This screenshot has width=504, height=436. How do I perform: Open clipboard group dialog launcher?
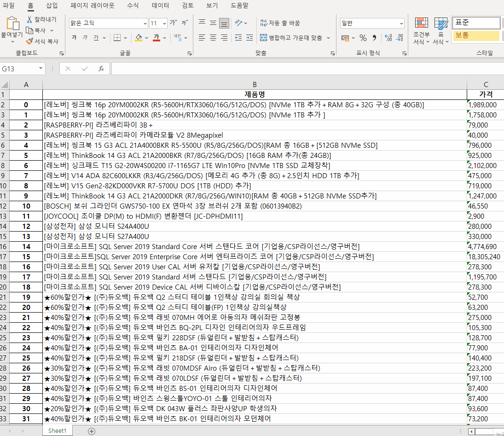[x=61, y=53]
